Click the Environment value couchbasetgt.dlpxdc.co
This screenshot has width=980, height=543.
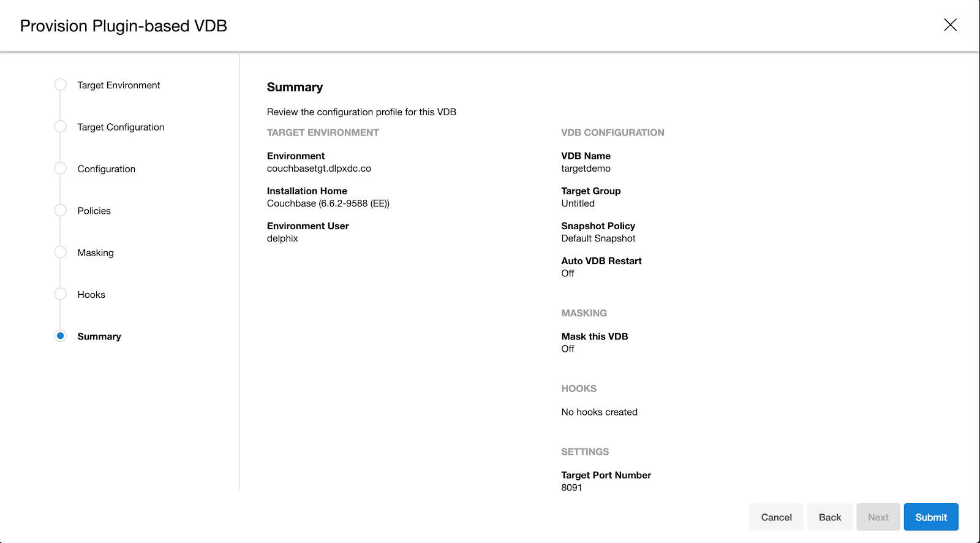318,168
